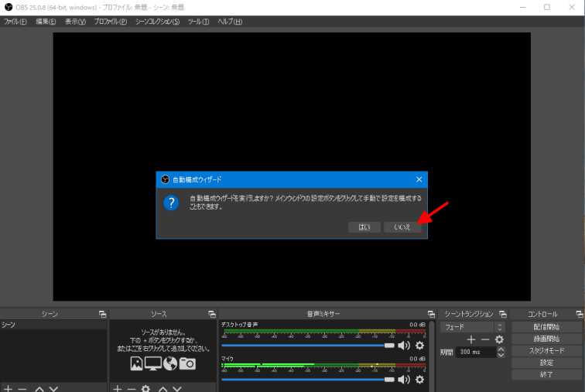The image size is (585, 392).
Task: Undock the ソース panel
Action: [x=211, y=314]
